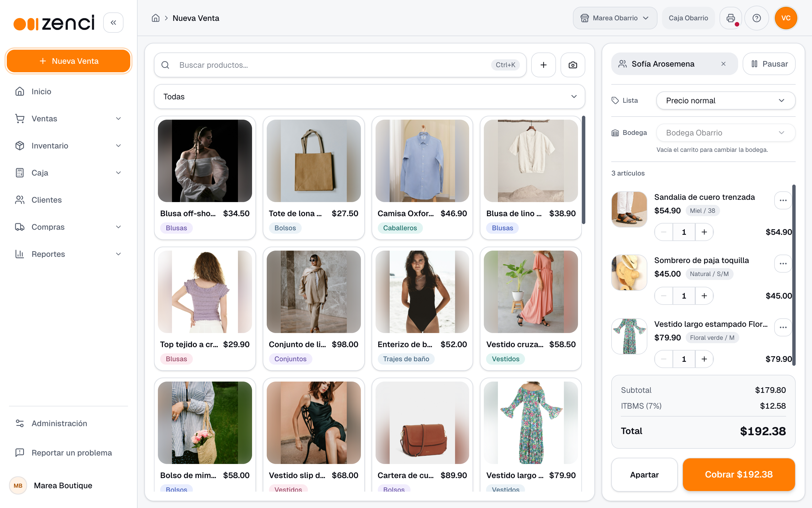This screenshot has width=812, height=508.
Task: Pause the sale with Pausar
Action: pyautogui.click(x=769, y=64)
